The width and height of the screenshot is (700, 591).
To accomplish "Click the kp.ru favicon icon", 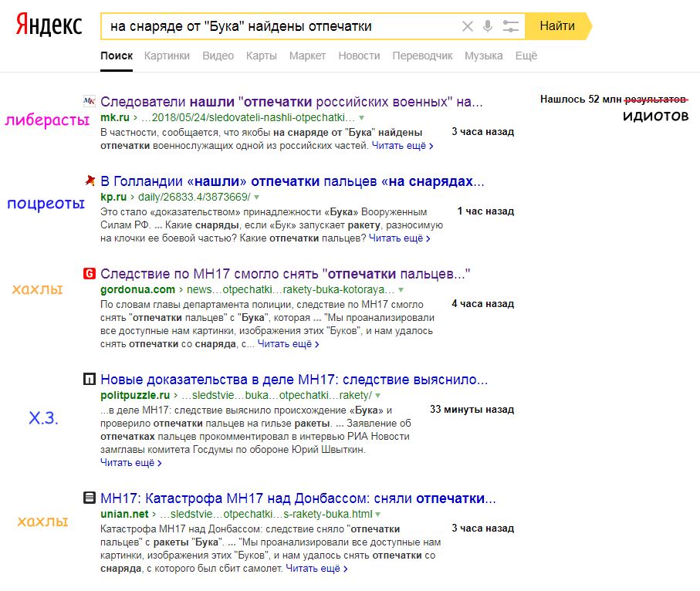I will (90, 181).
